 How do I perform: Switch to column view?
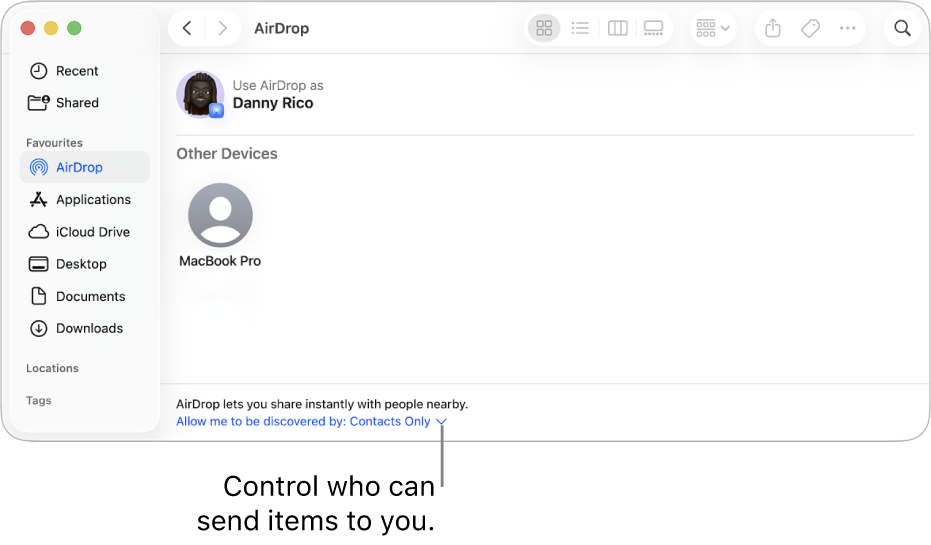point(618,28)
